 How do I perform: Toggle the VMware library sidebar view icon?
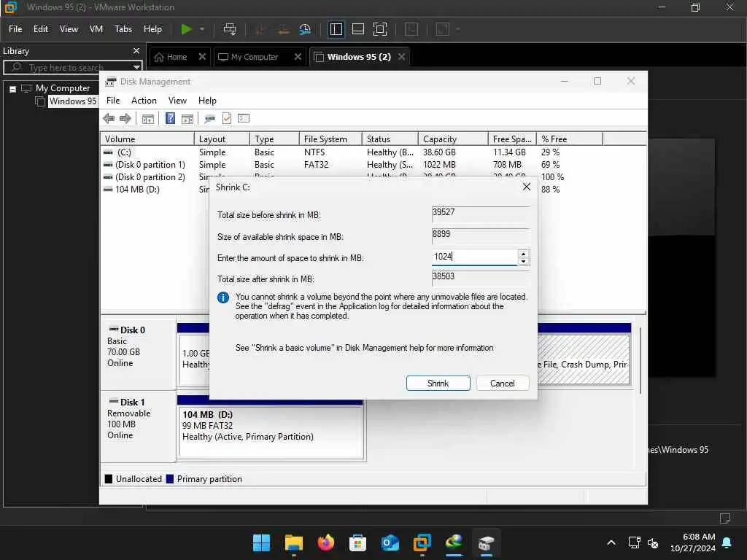pyautogui.click(x=336, y=29)
